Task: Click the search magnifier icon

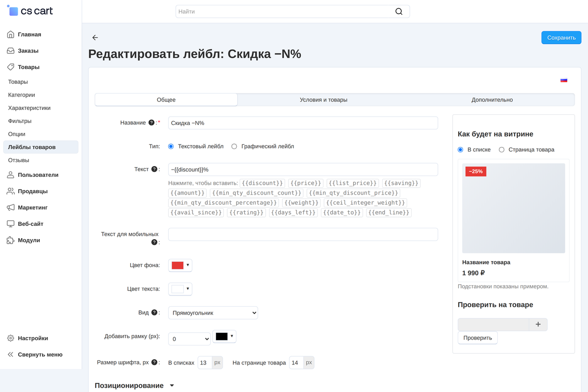Action: click(399, 11)
